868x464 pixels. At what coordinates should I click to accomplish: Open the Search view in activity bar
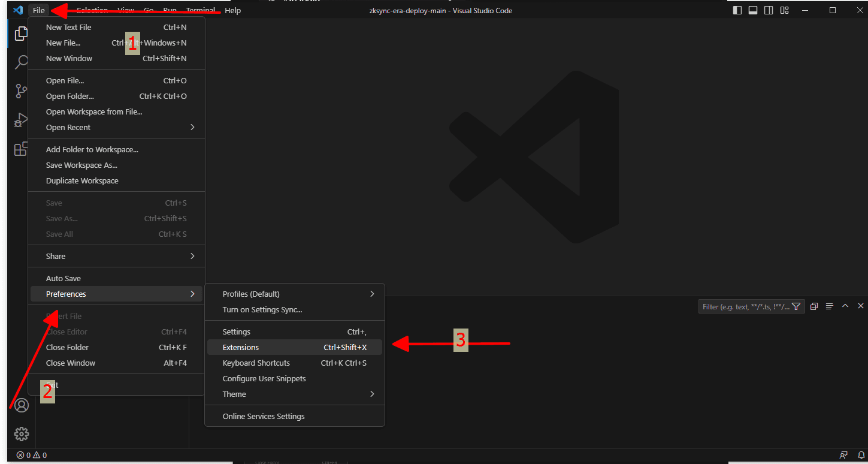point(22,62)
